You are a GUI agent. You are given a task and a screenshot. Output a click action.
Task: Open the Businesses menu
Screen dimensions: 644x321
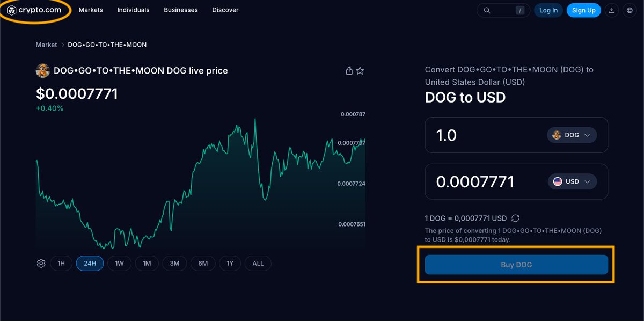pyautogui.click(x=181, y=10)
